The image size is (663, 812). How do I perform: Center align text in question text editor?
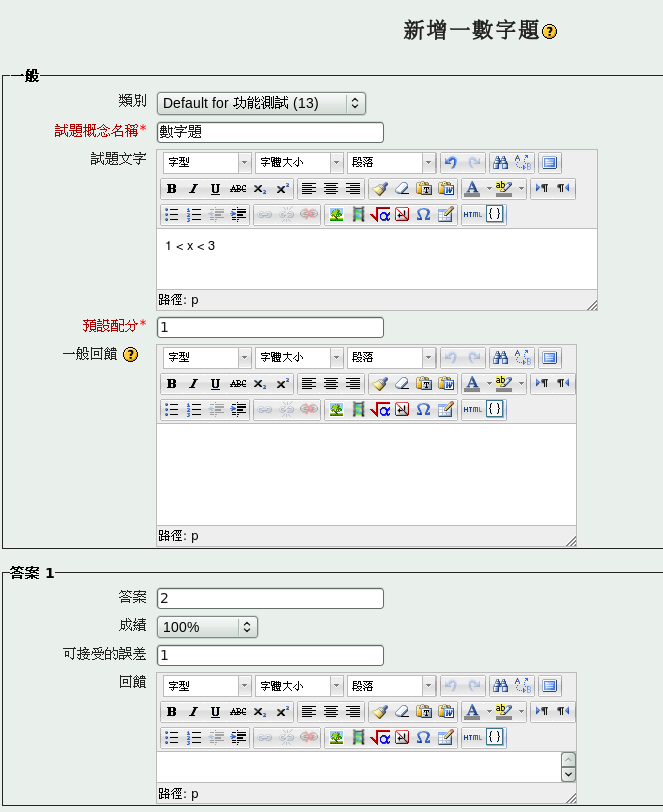point(331,188)
